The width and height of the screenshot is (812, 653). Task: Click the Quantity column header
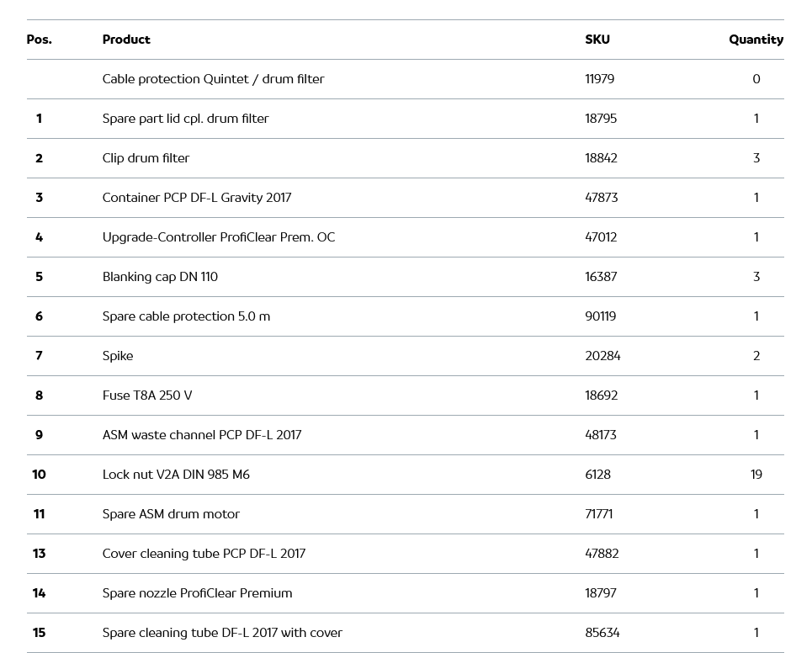pos(756,40)
